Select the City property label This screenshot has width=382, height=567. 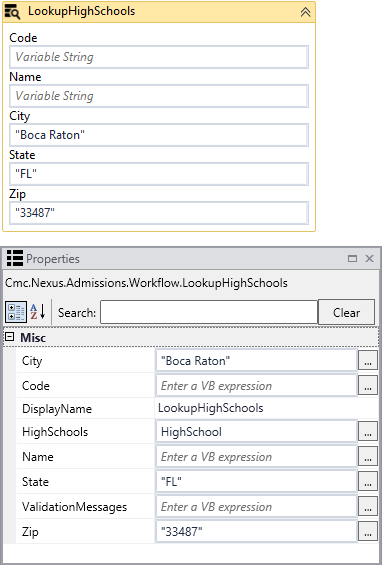(x=32, y=361)
